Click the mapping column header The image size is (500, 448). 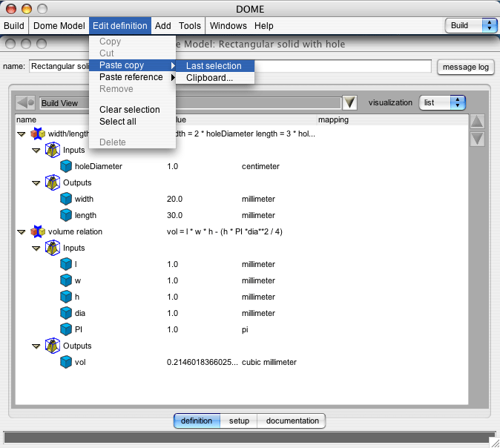point(392,119)
